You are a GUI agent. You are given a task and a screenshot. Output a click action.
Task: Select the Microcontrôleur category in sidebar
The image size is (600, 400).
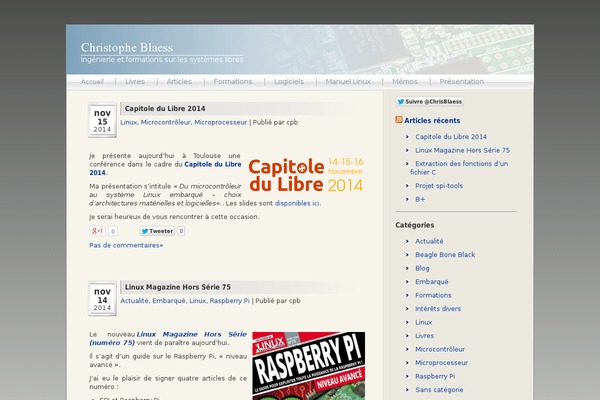pos(440,349)
